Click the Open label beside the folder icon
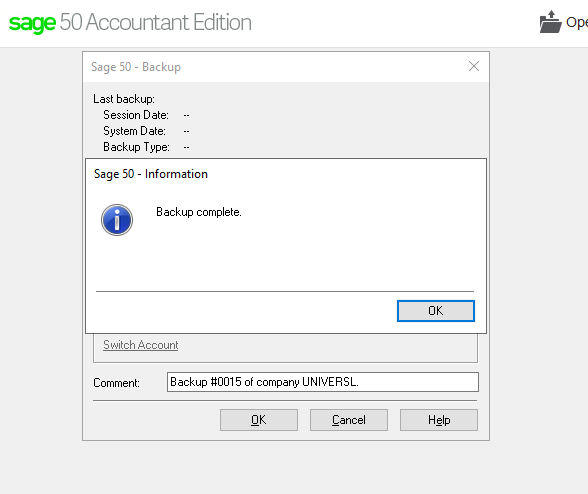 click(x=577, y=23)
